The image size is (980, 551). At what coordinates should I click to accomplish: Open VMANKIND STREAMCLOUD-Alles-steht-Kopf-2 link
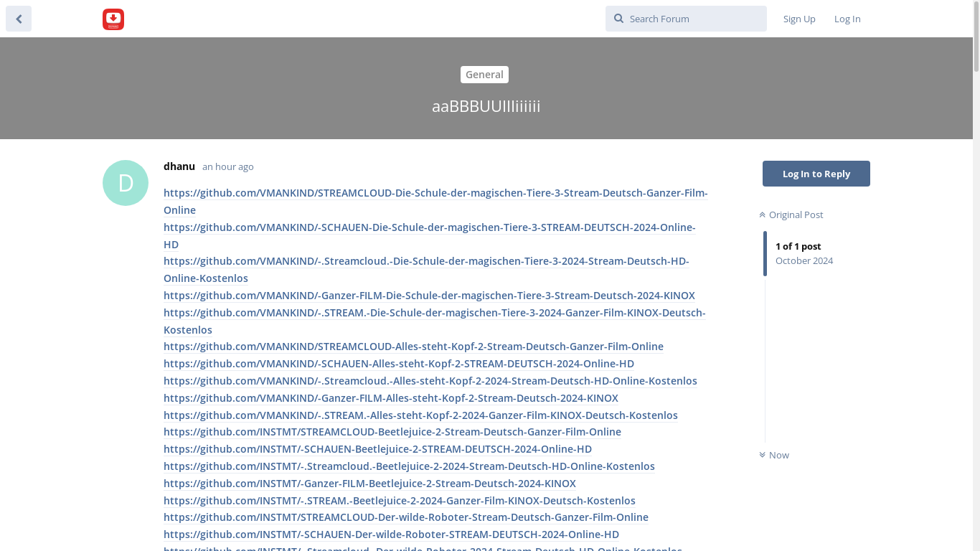(413, 347)
